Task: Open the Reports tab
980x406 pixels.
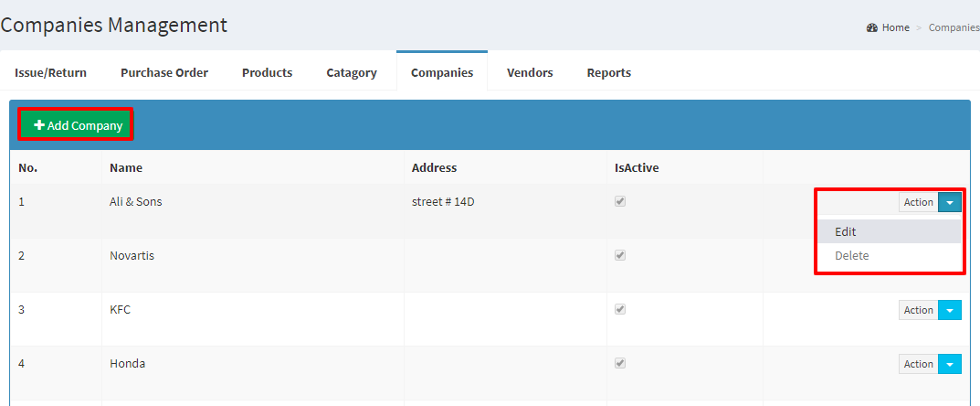Action: pyautogui.click(x=609, y=72)
